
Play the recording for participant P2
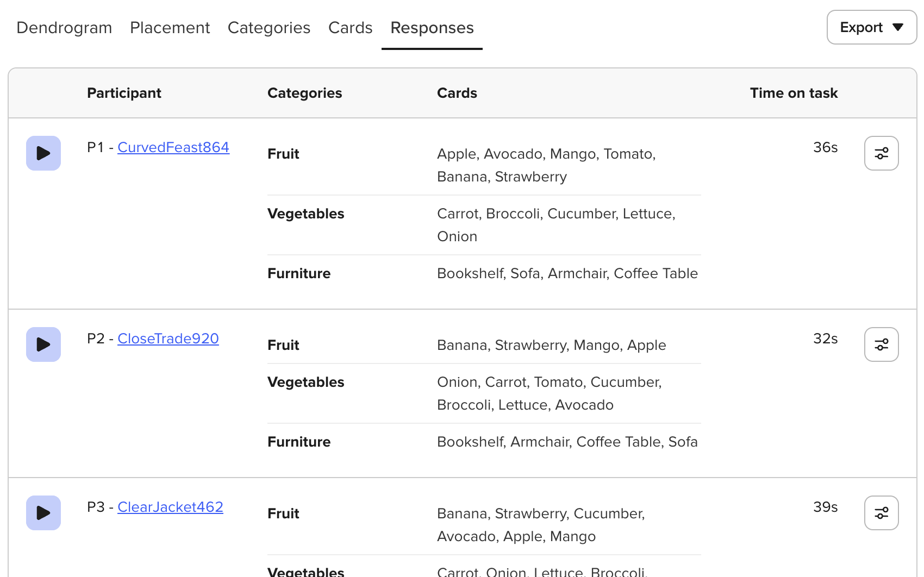(x=43, y=344)
